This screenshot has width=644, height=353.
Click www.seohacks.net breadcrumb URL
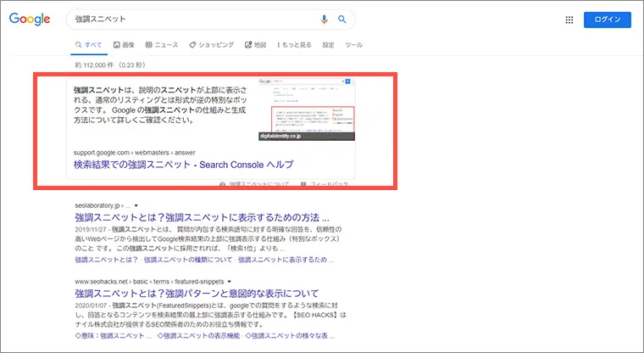pos(149,282)
